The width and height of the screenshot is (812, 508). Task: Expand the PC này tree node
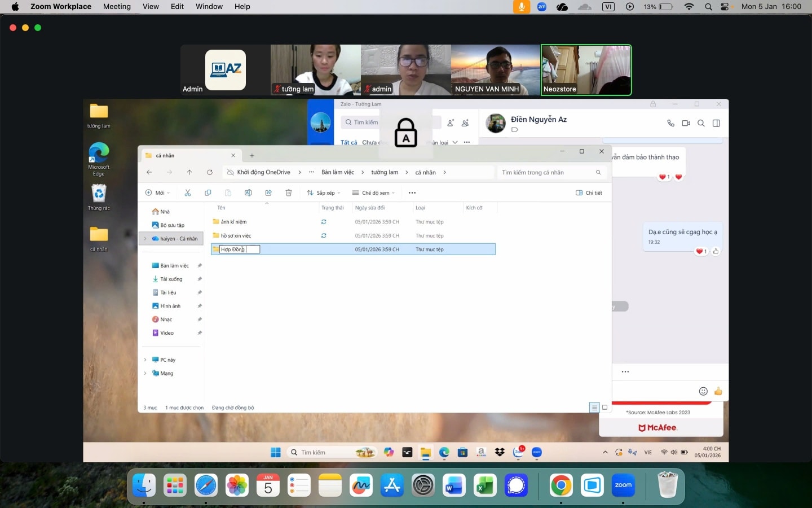click(x=145, y=360)
